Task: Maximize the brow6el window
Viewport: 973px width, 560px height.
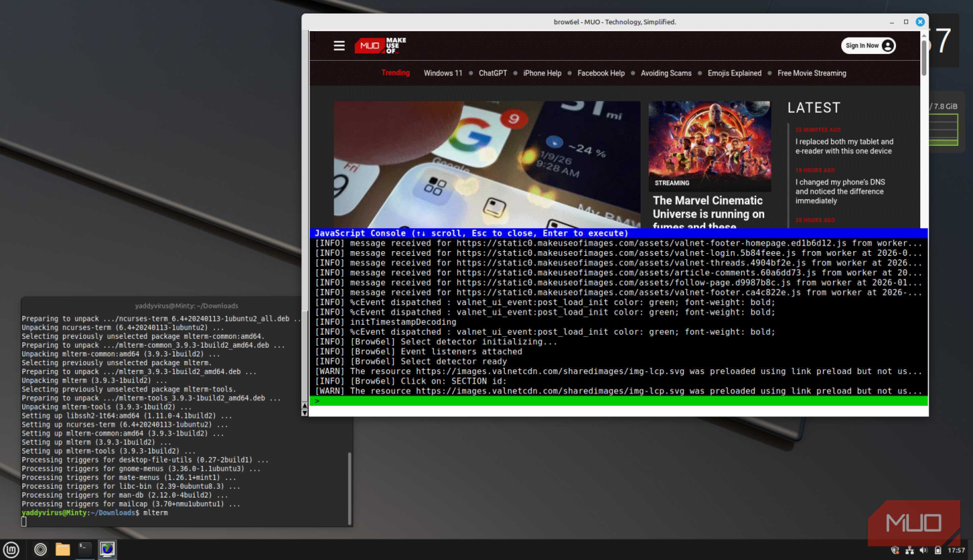Action: click(x=906, y=22)
